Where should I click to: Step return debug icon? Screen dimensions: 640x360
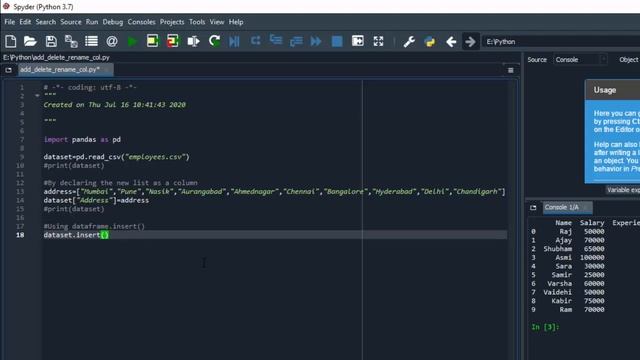(296, 41)
